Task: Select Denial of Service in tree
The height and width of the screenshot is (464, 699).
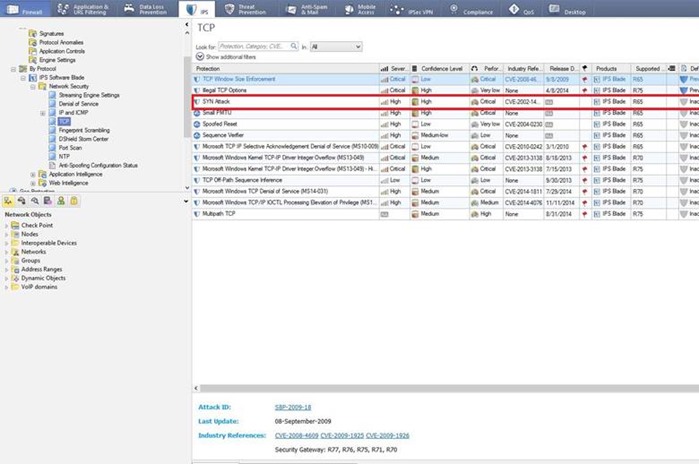Action: [x=78, y=104]
